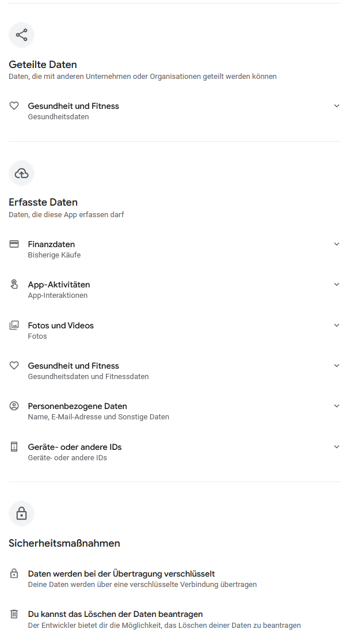The height and width of the screenshot is (644, 354).
Task: Click the small lock icon beside encryption info
Action: point(14,574)
